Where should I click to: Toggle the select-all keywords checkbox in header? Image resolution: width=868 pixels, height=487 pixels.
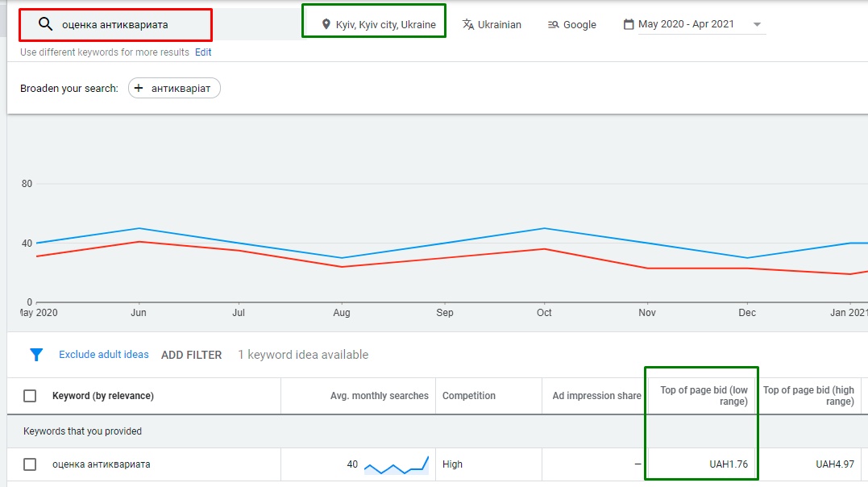point(30,396)
